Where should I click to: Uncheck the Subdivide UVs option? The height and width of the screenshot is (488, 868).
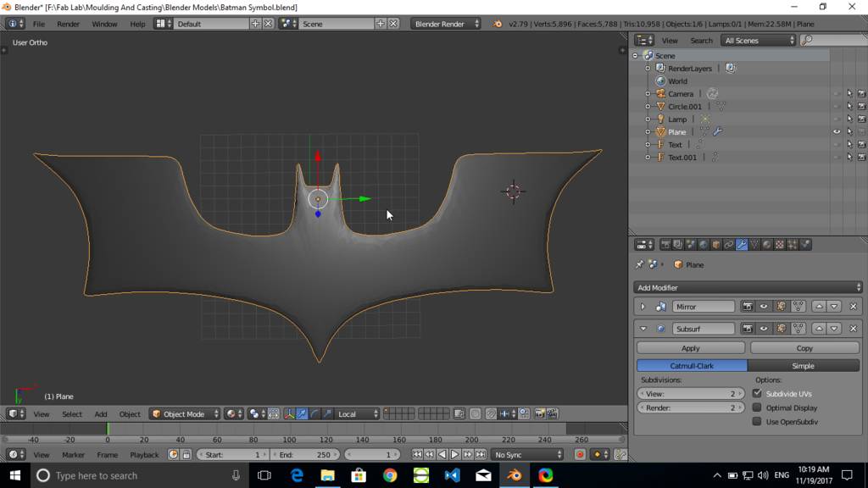(x=757, y=394)
